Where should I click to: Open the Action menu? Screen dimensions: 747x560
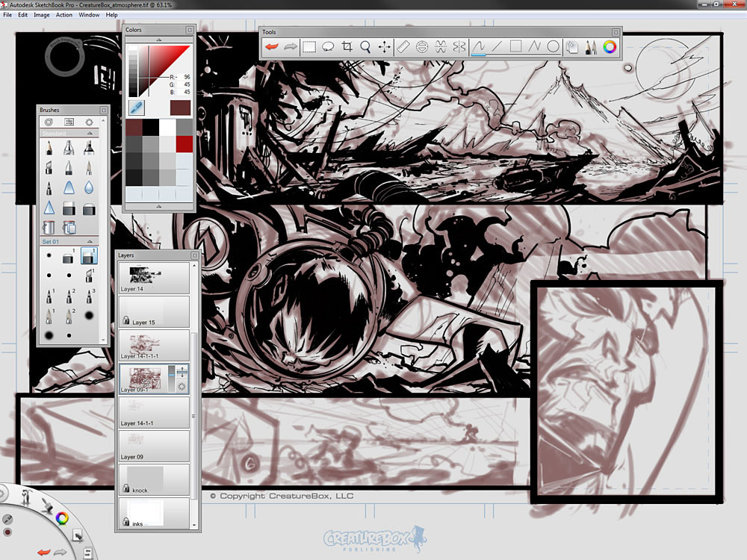[x=63, y=15]
